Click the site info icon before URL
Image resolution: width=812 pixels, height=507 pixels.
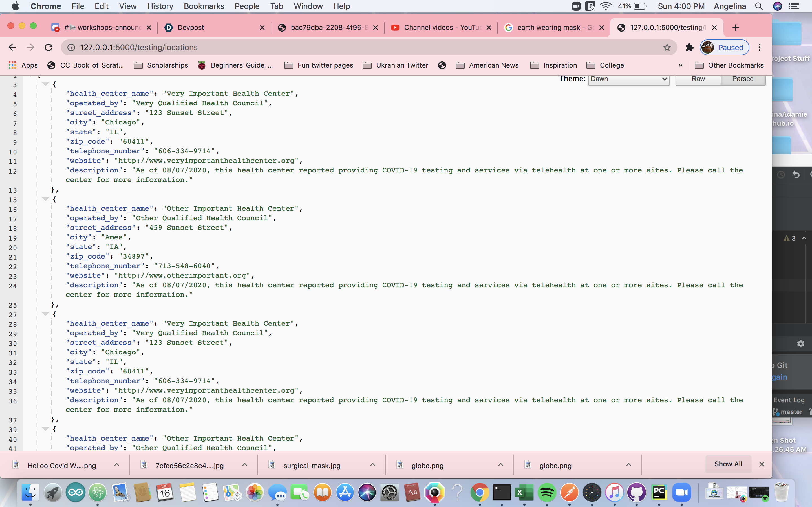point(71,47)
